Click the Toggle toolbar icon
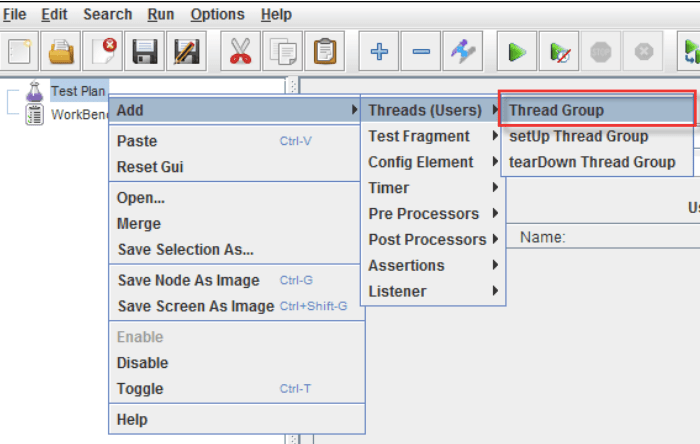 463,51
